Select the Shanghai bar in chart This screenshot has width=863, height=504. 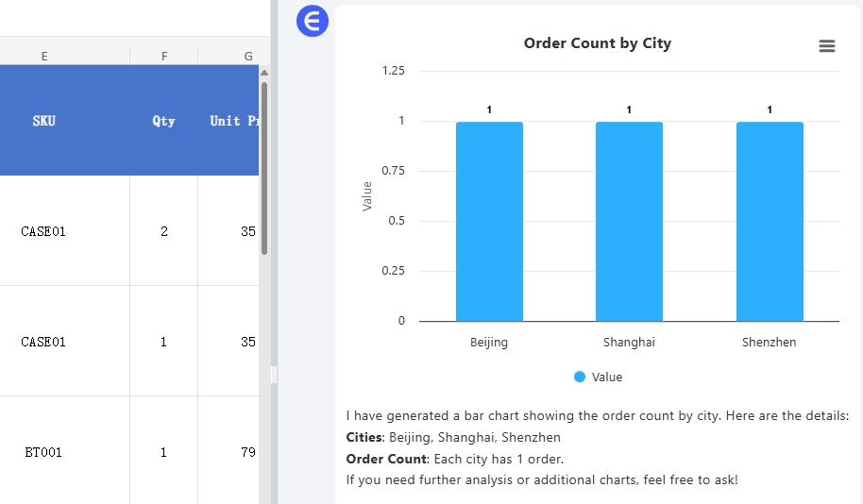[629, 222]
